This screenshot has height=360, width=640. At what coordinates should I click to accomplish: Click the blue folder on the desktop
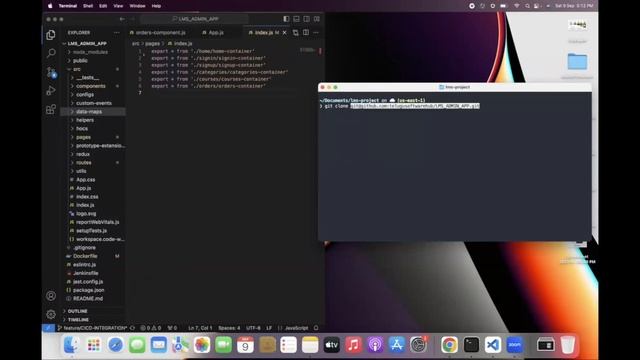578,62
